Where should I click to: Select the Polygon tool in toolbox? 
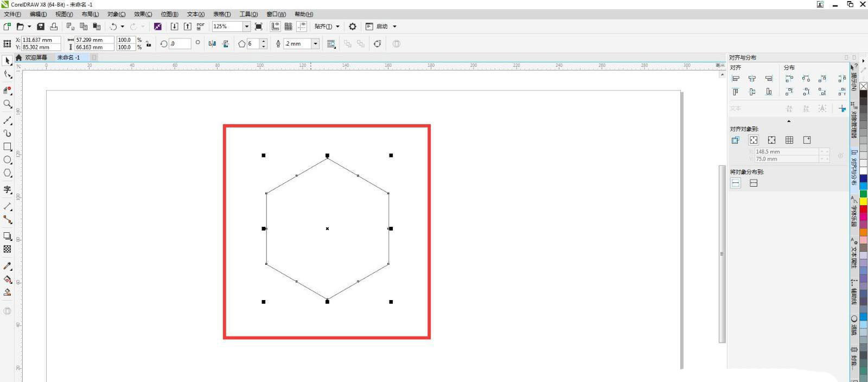click(x=8, y=173)
